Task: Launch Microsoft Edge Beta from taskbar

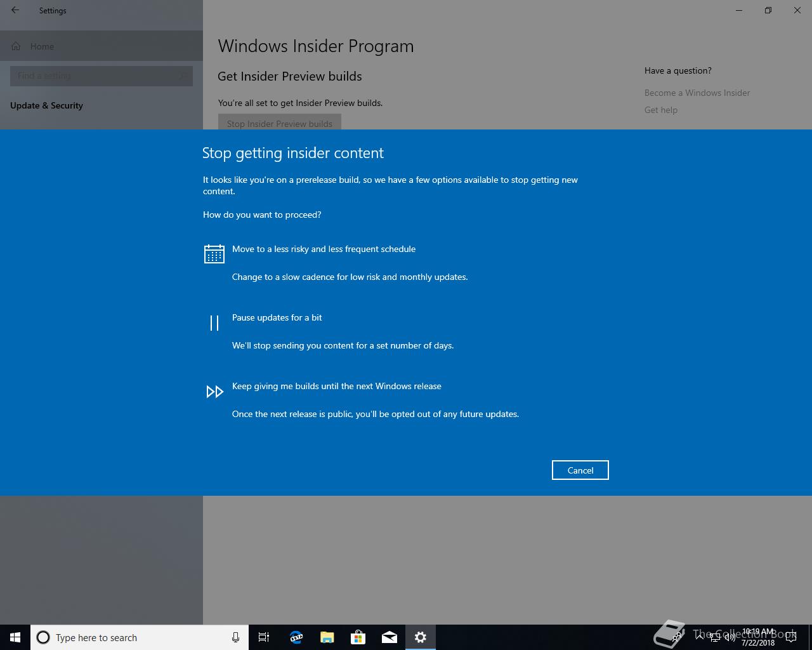Action: [x=296, y=637]
